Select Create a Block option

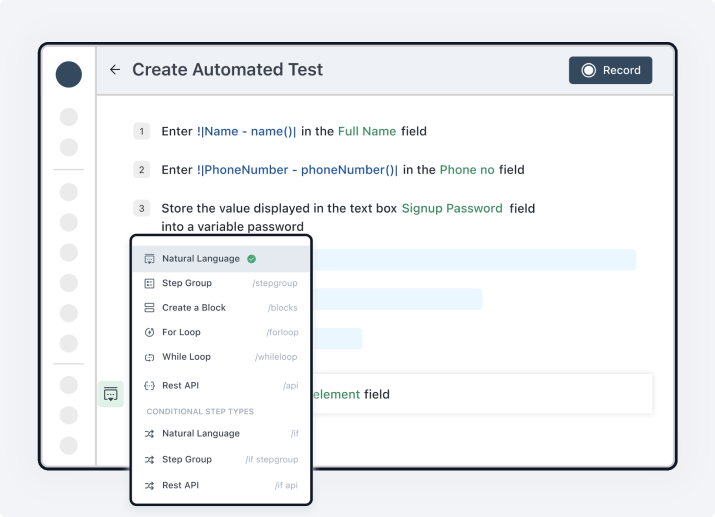(194, 308)
